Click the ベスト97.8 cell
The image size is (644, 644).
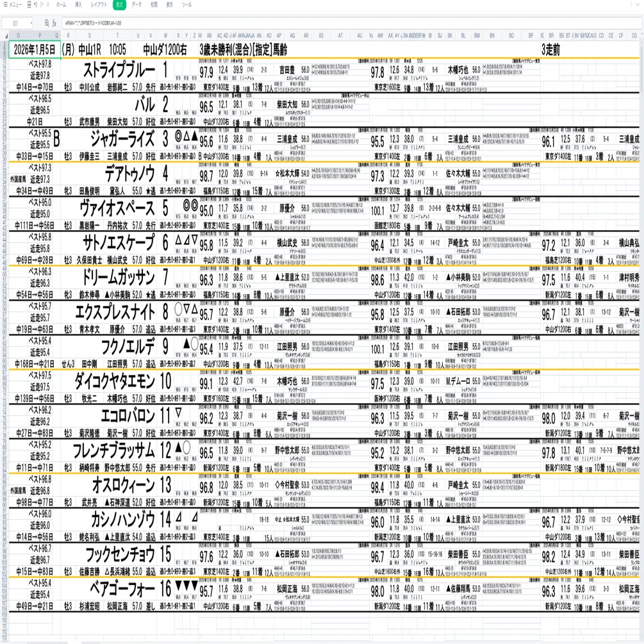point(40,64)
